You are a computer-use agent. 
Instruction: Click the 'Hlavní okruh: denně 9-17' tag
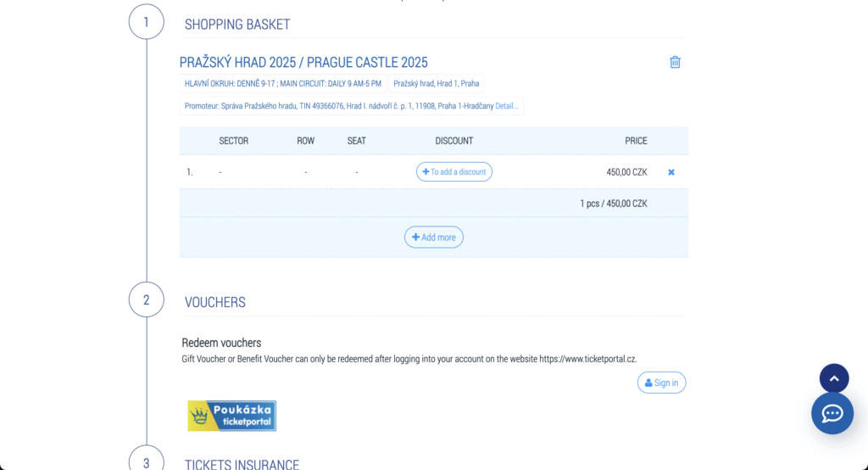[282, 83]
